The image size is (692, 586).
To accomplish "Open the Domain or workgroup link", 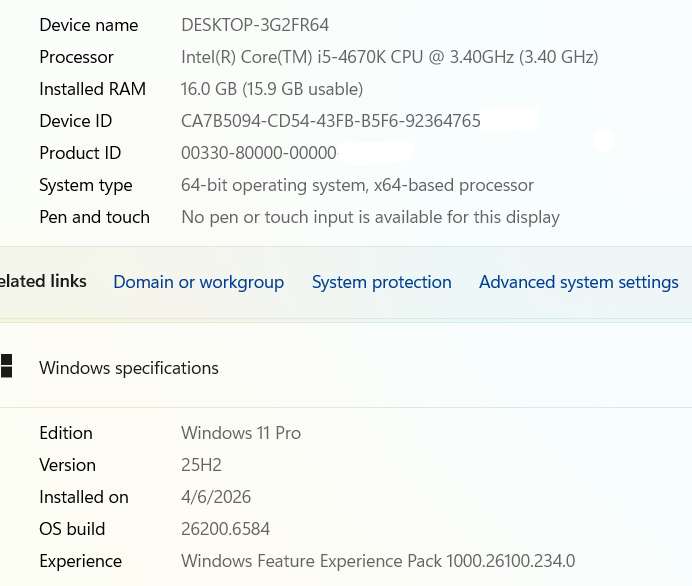I will 199,282.
